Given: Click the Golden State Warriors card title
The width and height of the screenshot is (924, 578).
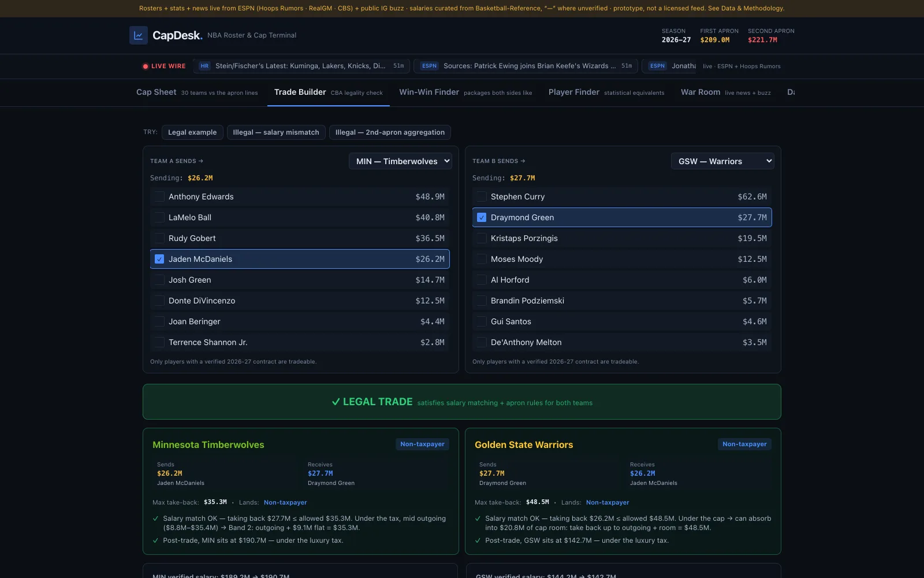Looking at the screenshot, I should coord(524,444).
